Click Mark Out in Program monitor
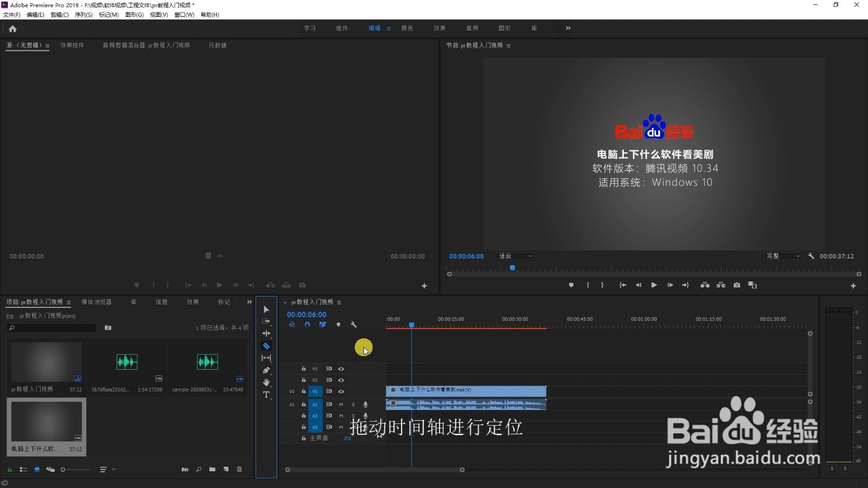Screen dimensions: 868x488 pyautogui.click(x=602, y=285)
